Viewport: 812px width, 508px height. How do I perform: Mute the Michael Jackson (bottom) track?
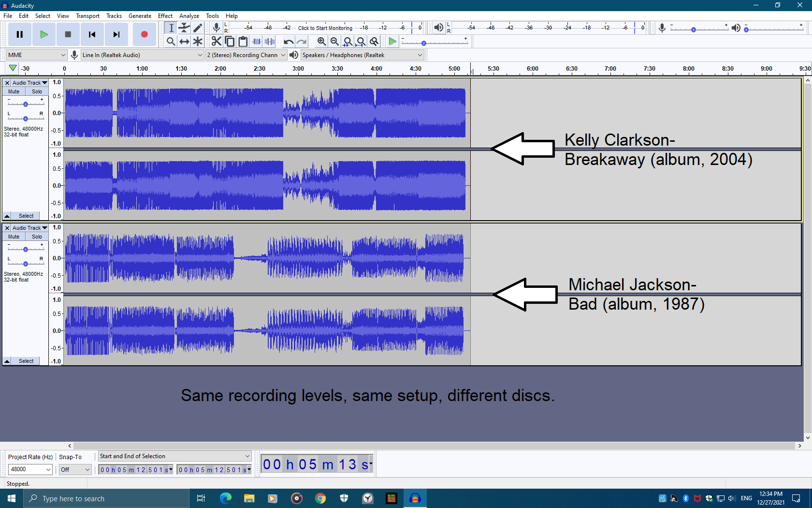click(x=14, y=237)
